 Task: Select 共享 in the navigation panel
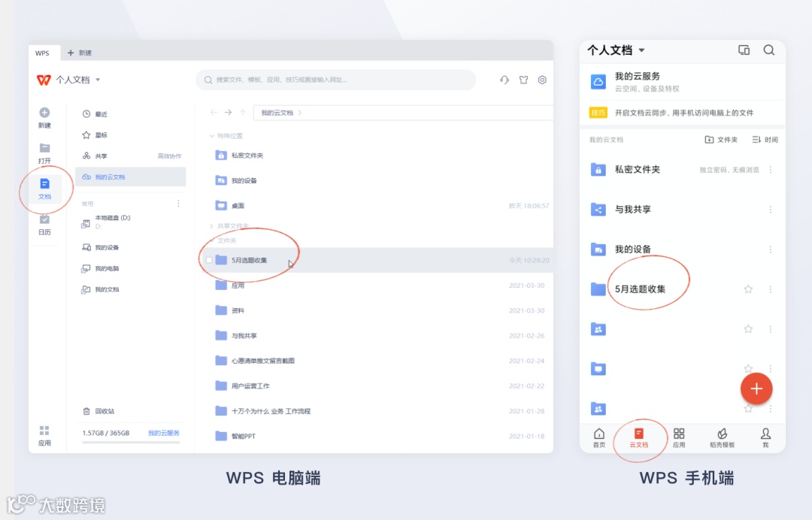131,156
